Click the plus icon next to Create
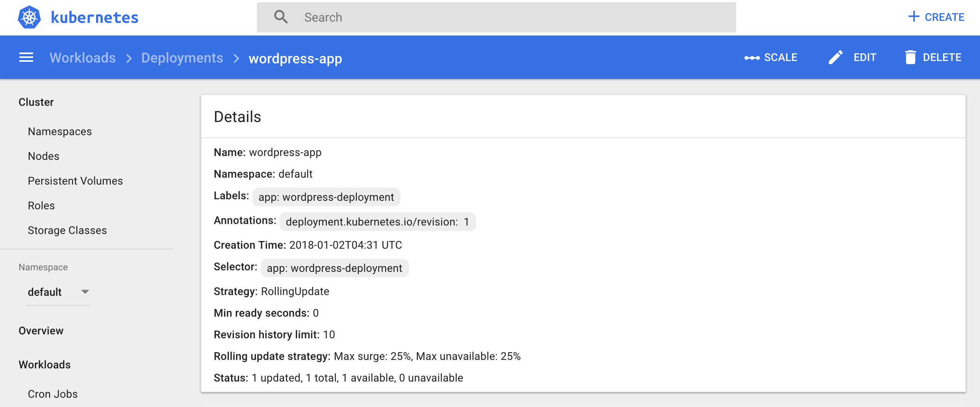 (914, 17)
